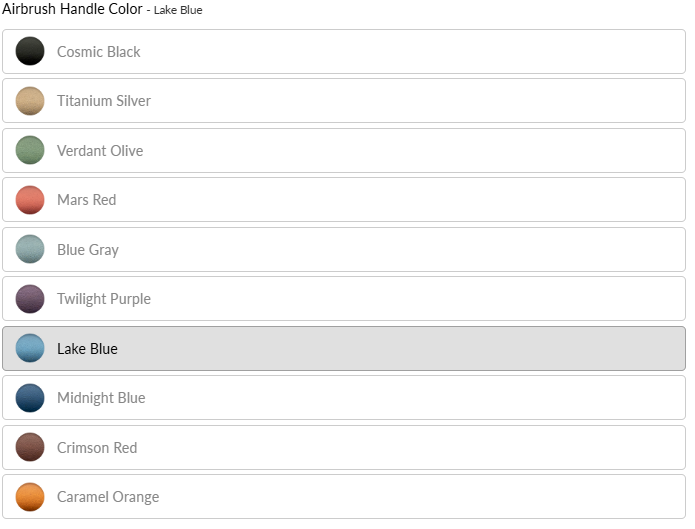Screen dimensions: 695x529
Task: Click the Cosmic Black color swatch
Action: [30, 51]
